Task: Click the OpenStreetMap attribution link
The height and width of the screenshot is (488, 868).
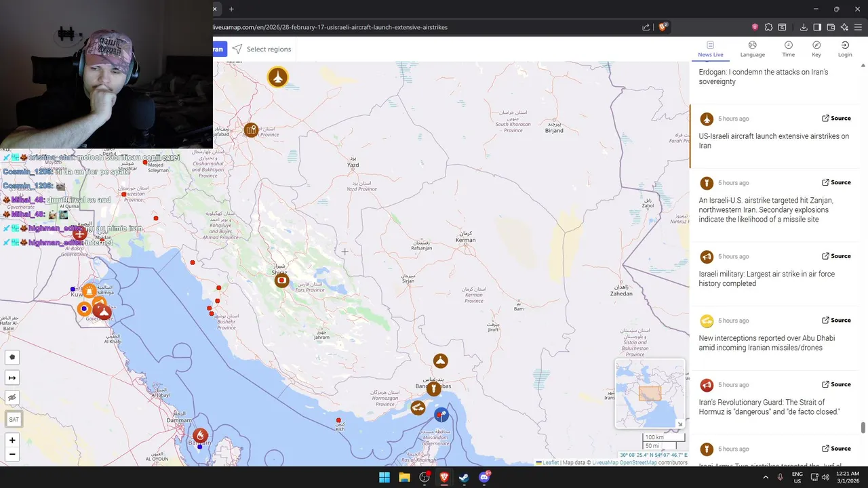Action: (x=637, y=462)
